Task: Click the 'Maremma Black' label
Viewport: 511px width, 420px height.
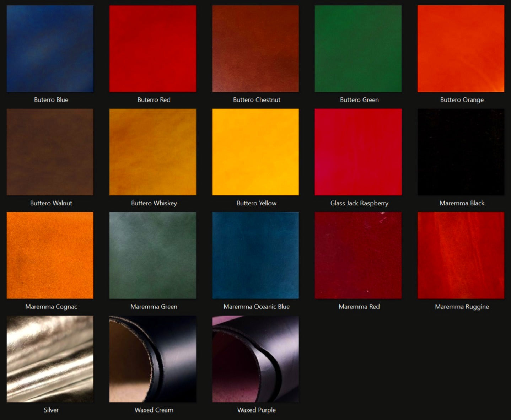Action: (x=462, y=203)
